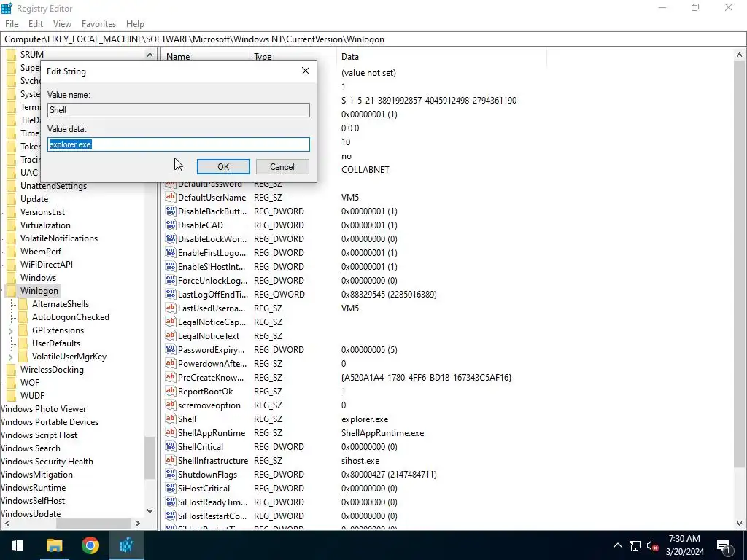Click the ShellAppRuntime string icon
The height and width of the screenshot is (560, 747).
pyautogui.click(x=171, y=432)
